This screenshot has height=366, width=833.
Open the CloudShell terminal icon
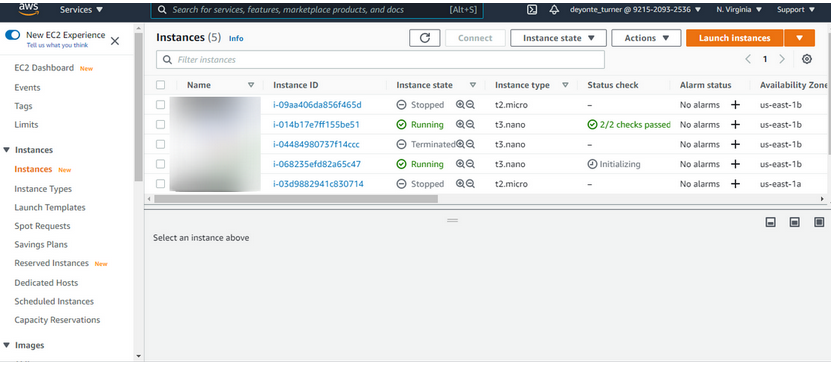(532, 10)
